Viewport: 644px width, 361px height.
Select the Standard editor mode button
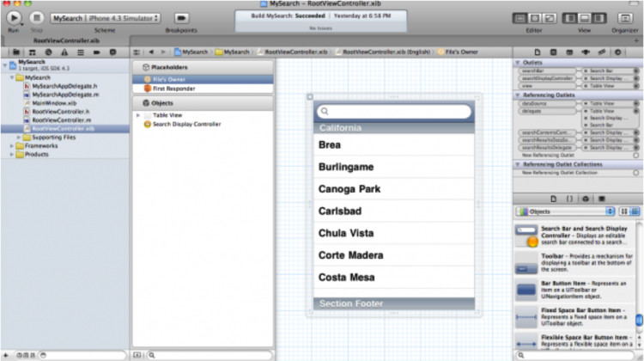point(520,19)
